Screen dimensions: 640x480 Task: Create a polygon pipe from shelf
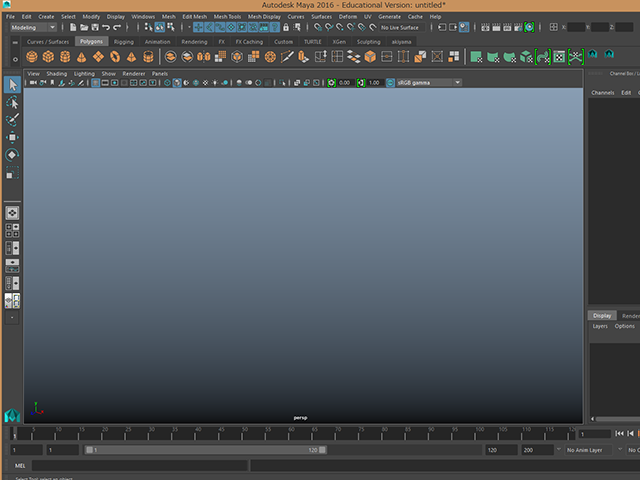pyautogui.click(x=148, y=57)
